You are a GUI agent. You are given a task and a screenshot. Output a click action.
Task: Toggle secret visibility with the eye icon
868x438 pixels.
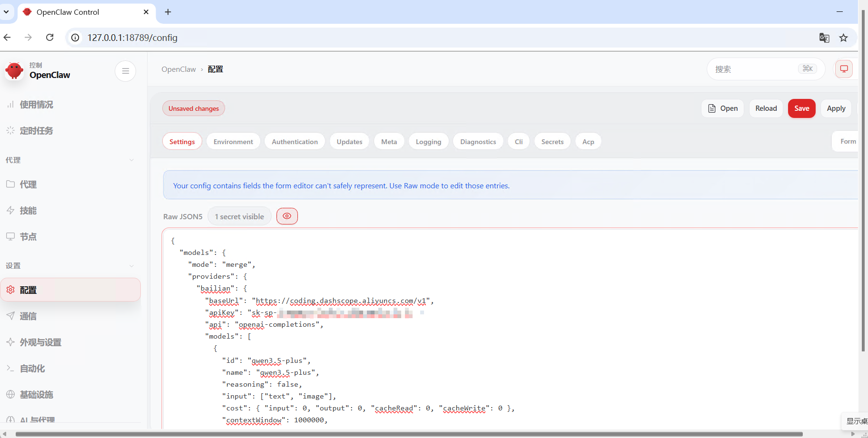(x=287, y=216)
